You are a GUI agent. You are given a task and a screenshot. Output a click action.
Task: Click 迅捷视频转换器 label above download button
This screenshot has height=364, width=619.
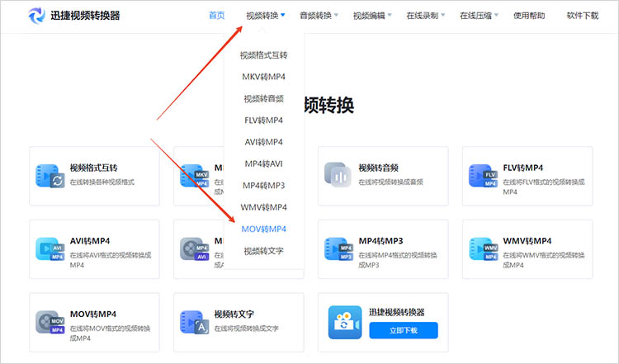click(397, 312)
